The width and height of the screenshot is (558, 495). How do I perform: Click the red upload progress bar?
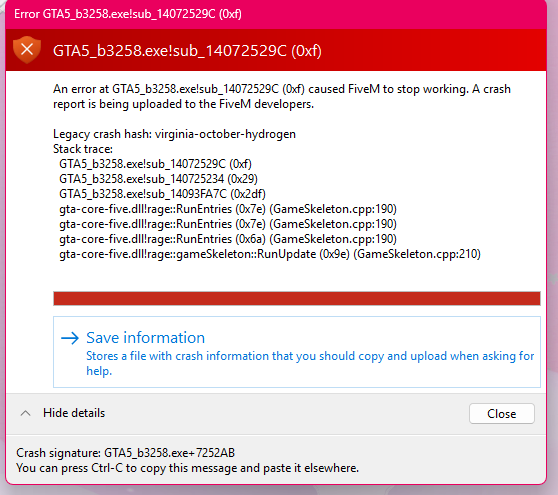[x=296, y=299]
